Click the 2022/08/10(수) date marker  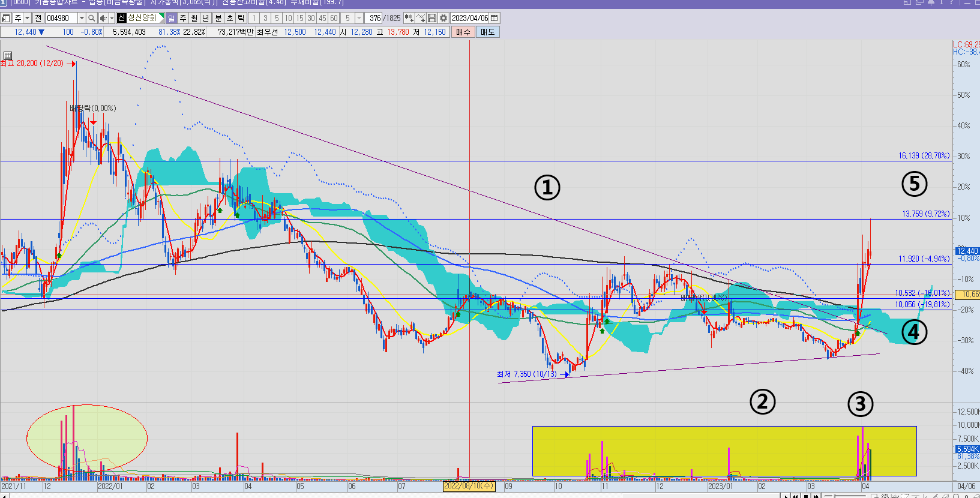[469, 486]
